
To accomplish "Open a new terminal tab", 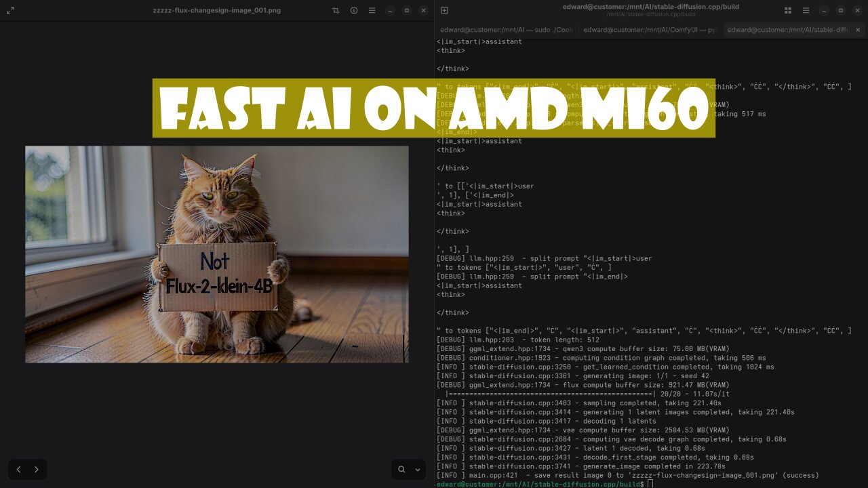I will (x=444, y=10).
